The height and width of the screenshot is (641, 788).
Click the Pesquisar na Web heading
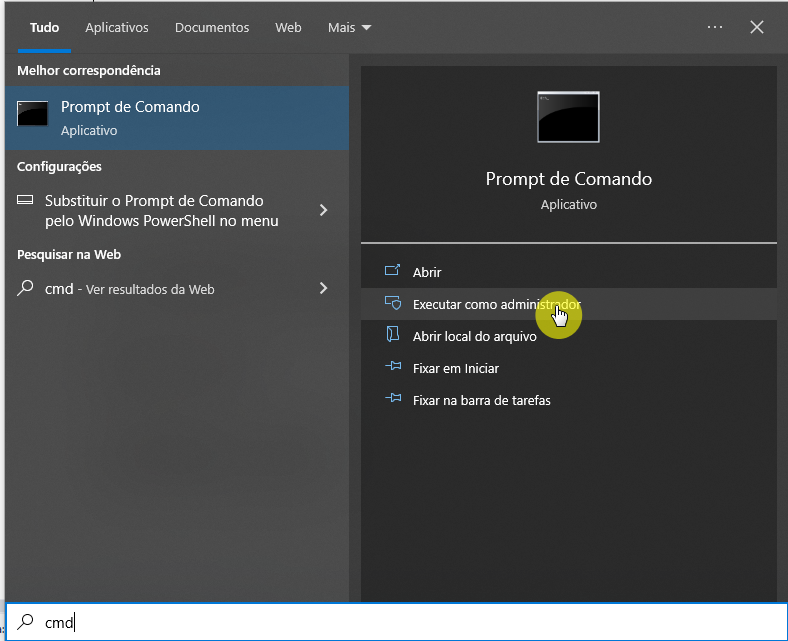click(x=69, y=254)
